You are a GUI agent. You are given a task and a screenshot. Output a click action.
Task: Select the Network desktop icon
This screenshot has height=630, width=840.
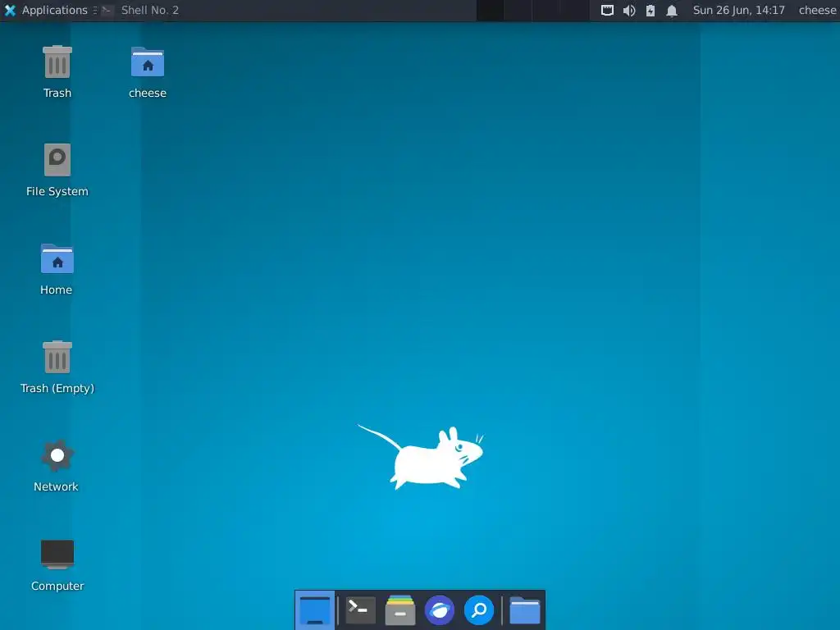click(57, 455)
